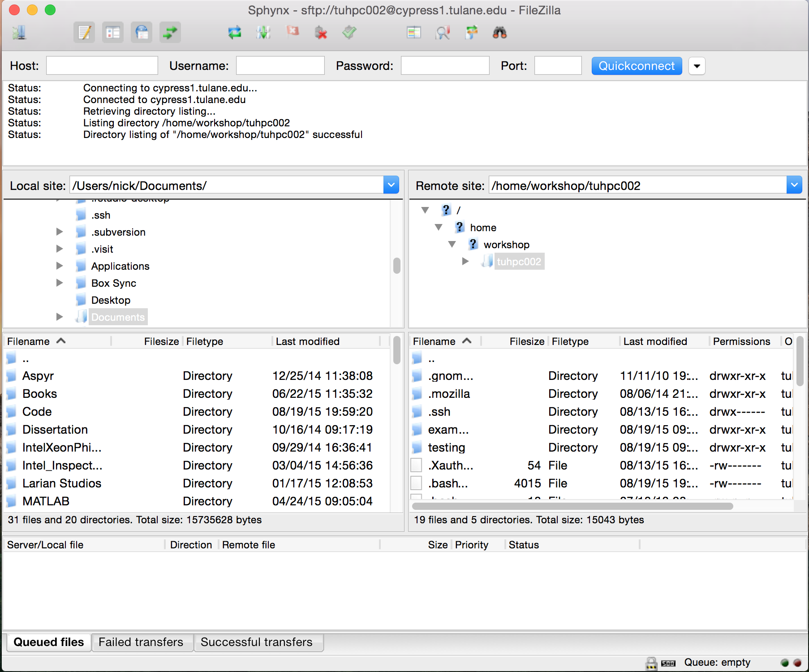Toggle synchronized browsing
Viewport: 809px width, 672px height.
tap(471, 33)
